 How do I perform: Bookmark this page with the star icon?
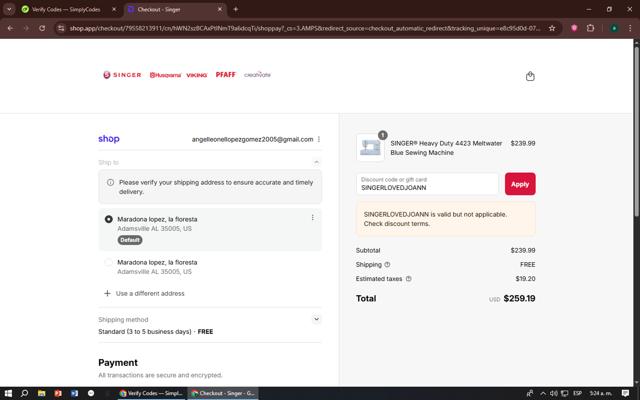552,28
